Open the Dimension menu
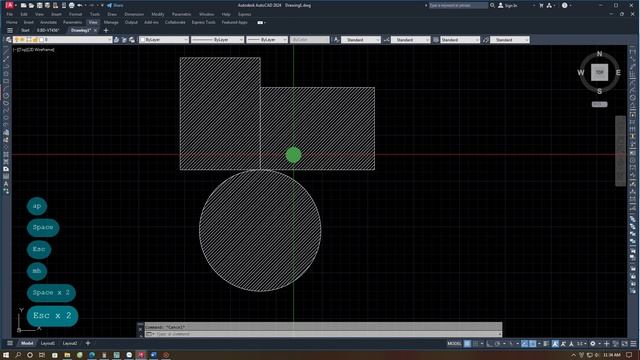640x360 pixels. (134, 14)
